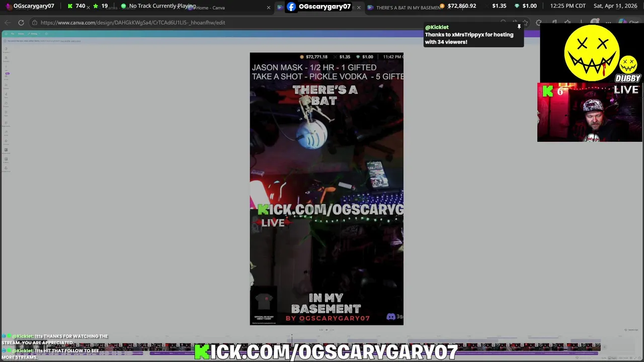The width and height of the screenshot is (644, 362).
Task: Click the green No Track status dot
Action: (123, 6)
